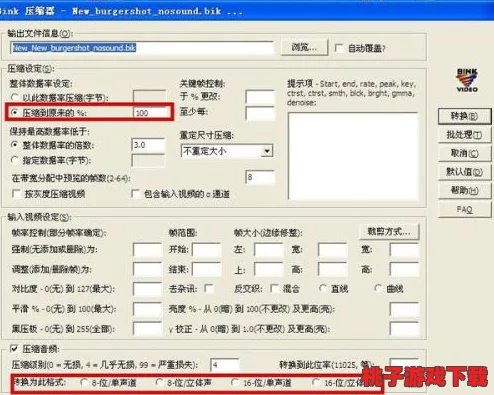494x395 pixels.
Task: Click the audio 压缩级别 field showing 4
Action: 225,365
